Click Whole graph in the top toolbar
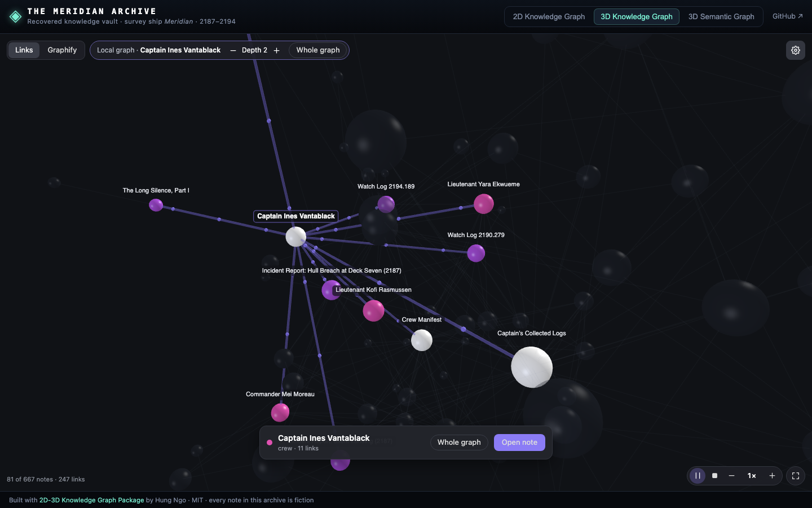Viewport: 812px width, 508px height. pos(318,50)
